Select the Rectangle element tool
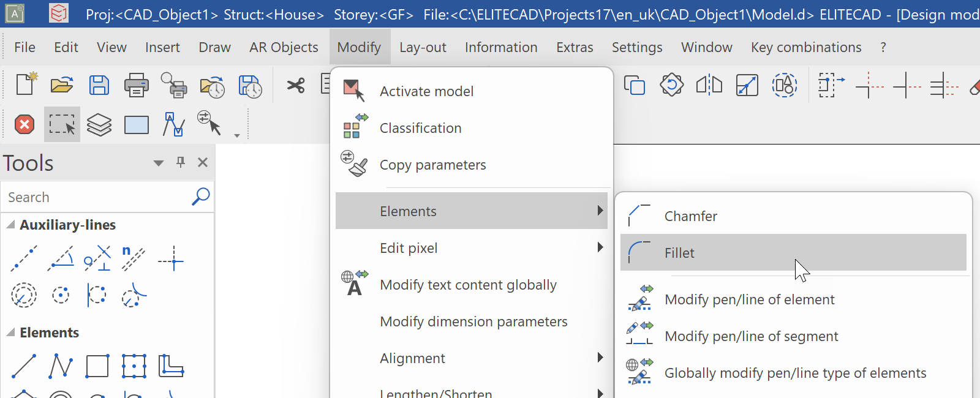This screenshot has height=398, width=980. point(97,366)
